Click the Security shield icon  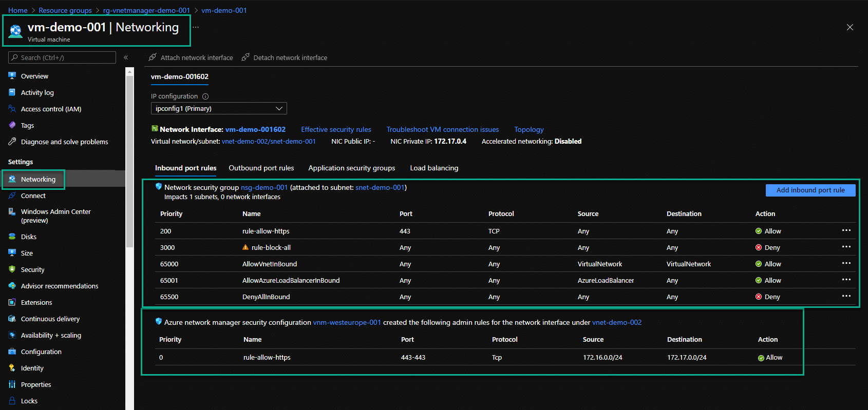pyautogui.click(x=12, y=269)
